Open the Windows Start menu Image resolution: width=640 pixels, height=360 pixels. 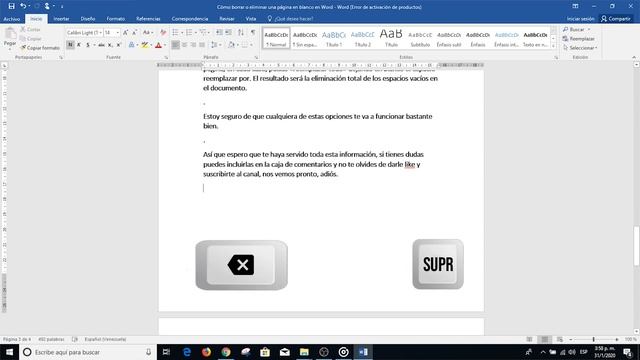[x=9, y=352]
